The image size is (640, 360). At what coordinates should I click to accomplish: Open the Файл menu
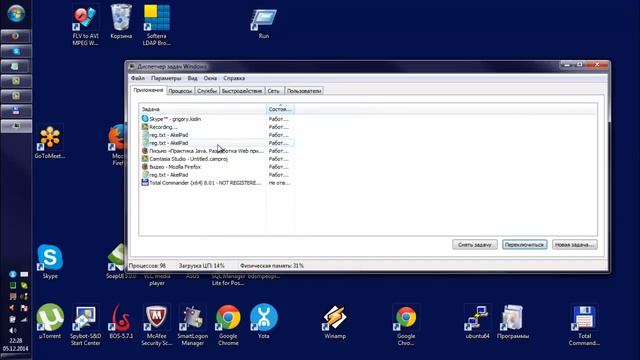(138, 78)
